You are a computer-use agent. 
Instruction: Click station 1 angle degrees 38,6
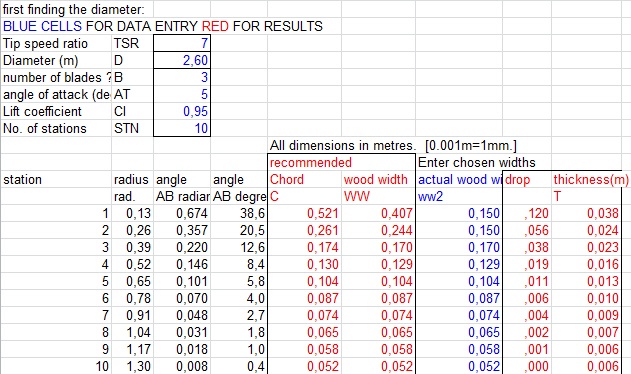[239, 213]
